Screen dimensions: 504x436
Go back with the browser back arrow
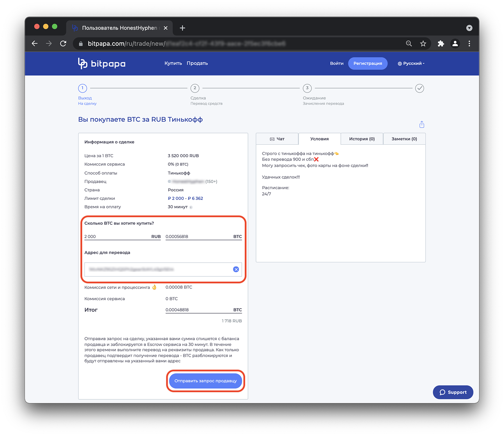click(x=35, y=44)
